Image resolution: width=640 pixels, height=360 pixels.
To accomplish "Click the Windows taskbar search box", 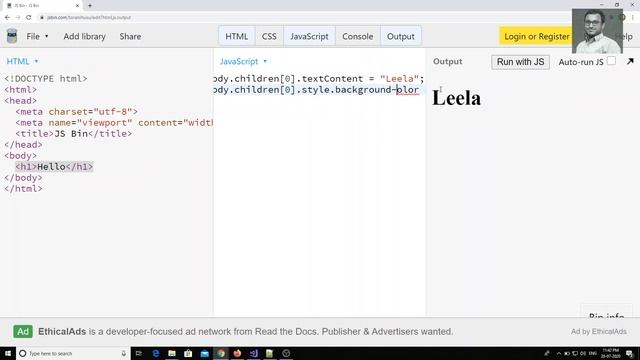I will [73, 353].
